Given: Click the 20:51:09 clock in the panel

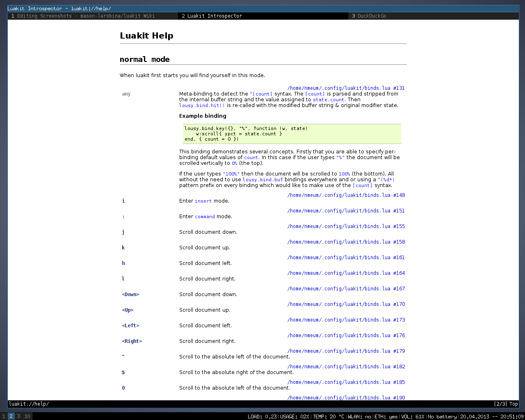Looking at the screenshot, I should [512, 416].
